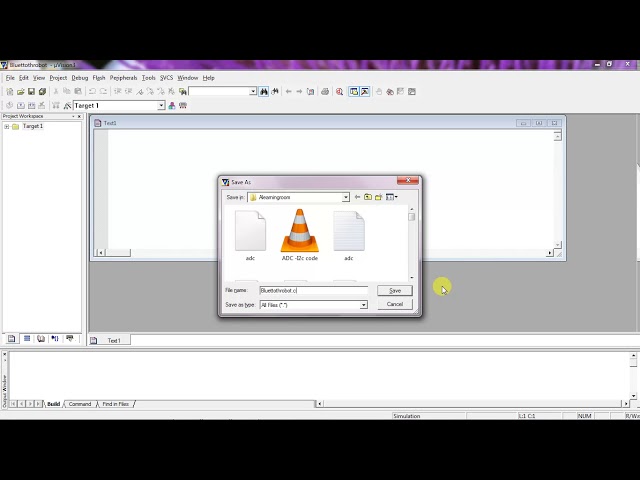Click the Print toolbar icon

point(325,92)
